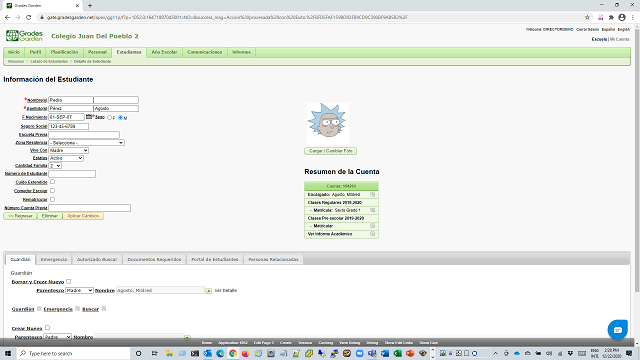Open the Año Escolar menu tab
The image size is (640, 360).
[x=164, y=52]
